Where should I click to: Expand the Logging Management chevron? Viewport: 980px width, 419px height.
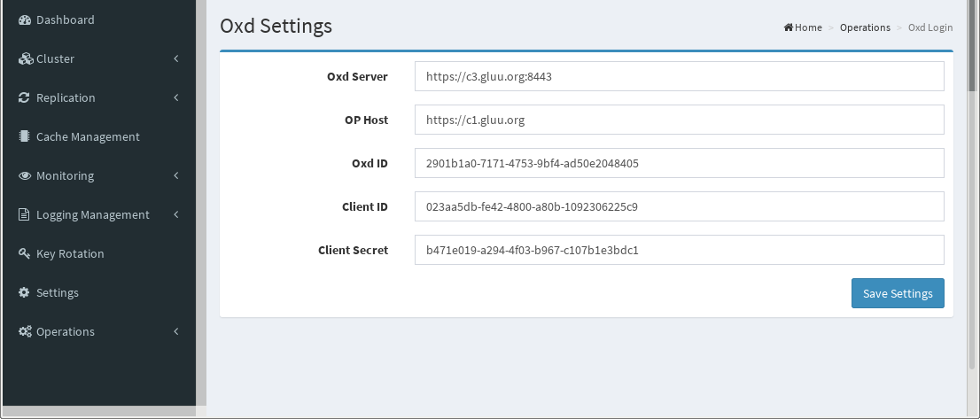pyautogui.click(x=176, y=214)
